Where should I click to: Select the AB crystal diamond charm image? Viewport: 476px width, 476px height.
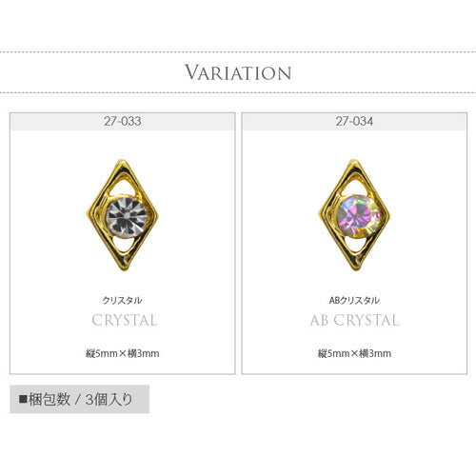click(x=354, y=215)
